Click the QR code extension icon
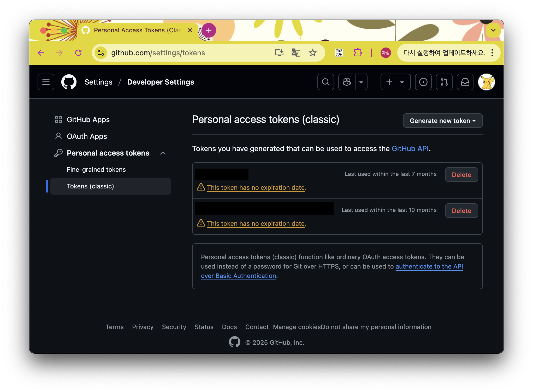The height and width of the screenshot is (392, 533). point(339,53)
